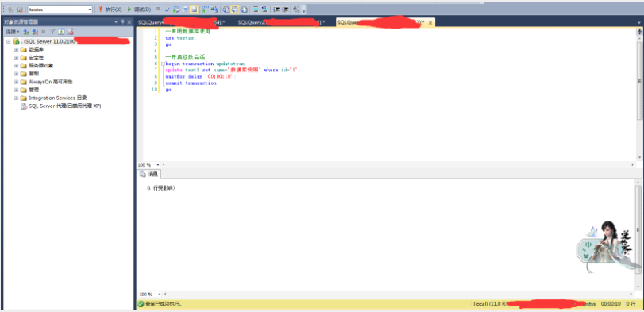
Task: Click the SQL Server agent icon in tree
Action: 24,106
